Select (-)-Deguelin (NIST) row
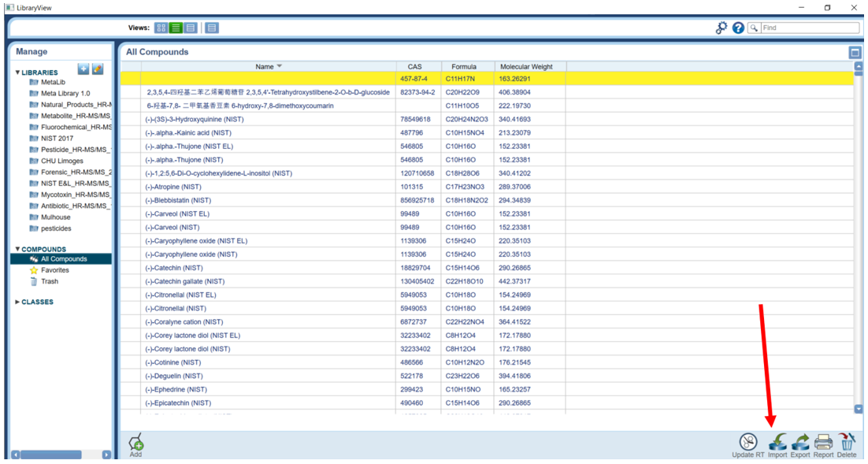 click(x=487, y=376)
